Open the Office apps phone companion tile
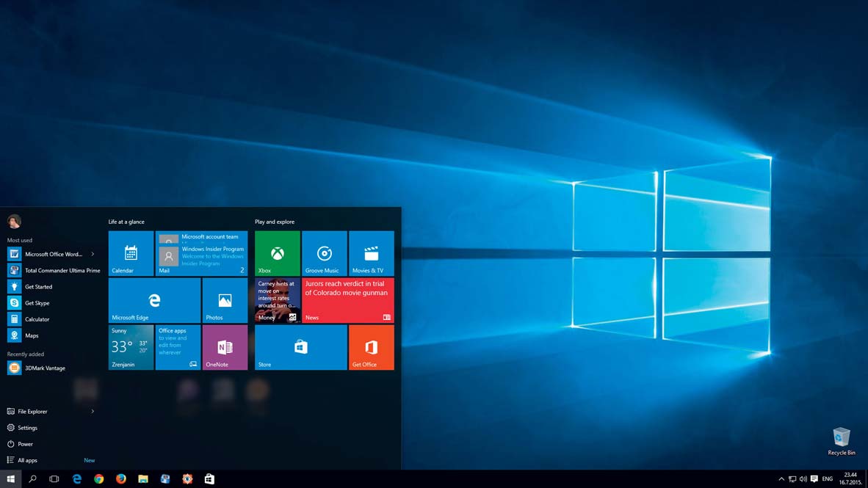 coord(178,347)
